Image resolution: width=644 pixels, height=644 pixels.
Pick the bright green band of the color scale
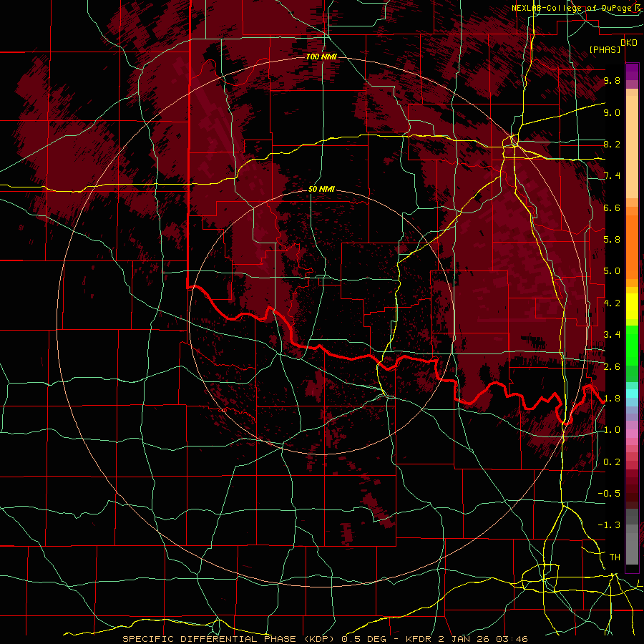632,346
